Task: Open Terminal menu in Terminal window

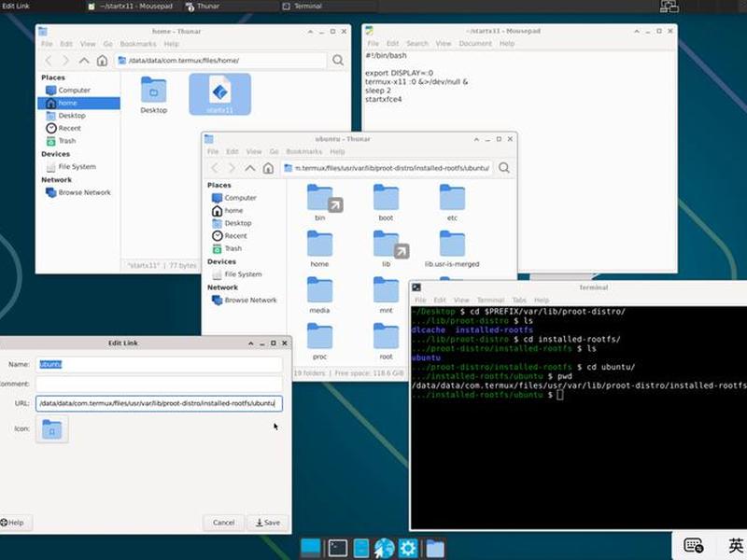Action: tap(491, 300)
